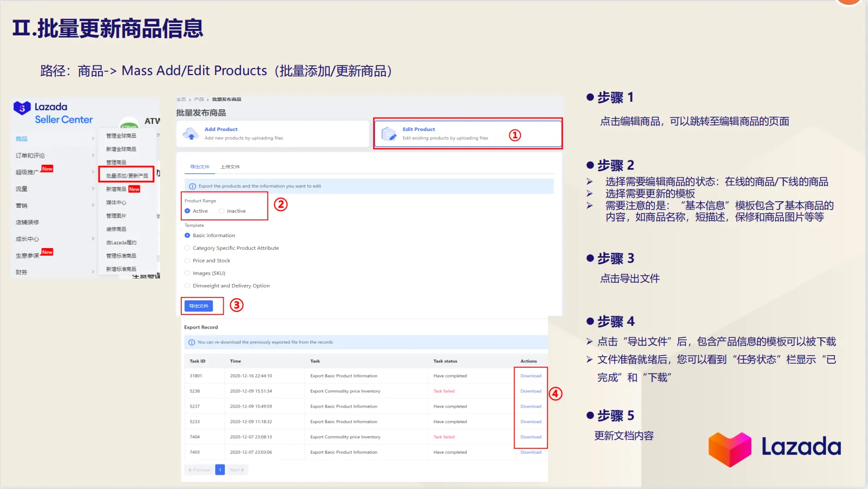868x489 pixels.
Task: Click the 批量发布商品 page title
Action: click(201, 113)
